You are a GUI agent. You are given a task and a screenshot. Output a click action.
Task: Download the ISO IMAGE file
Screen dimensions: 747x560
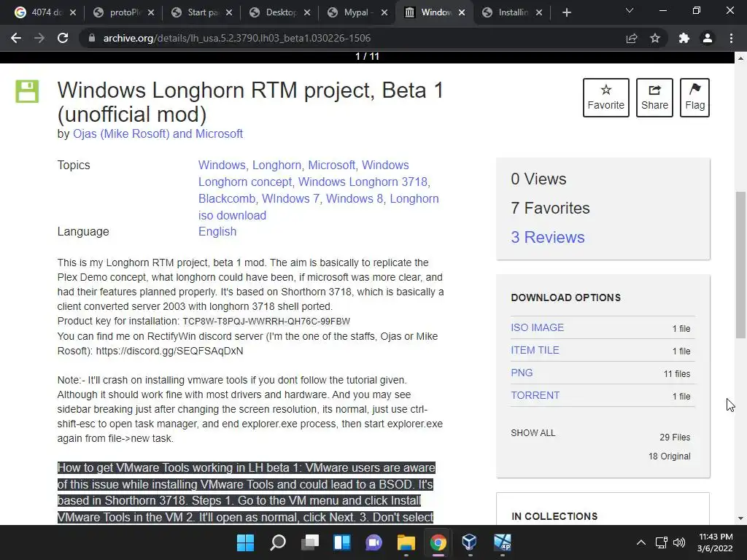coord(538,327)
